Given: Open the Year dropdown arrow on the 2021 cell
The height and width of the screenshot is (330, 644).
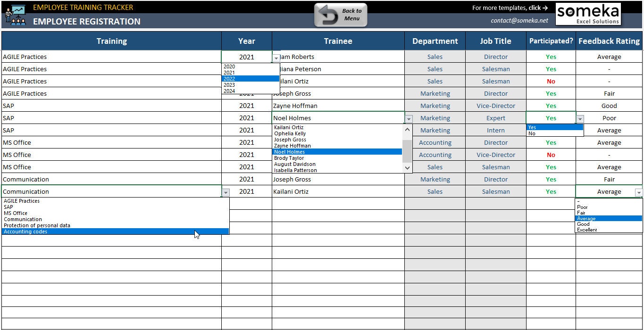Looking at the screenshot, I should tap(276, 57).
